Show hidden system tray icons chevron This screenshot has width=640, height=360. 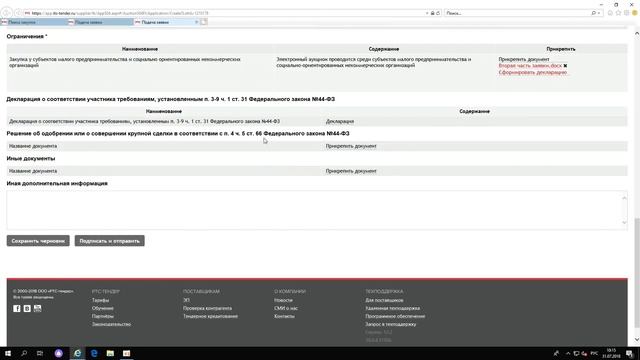click(x=568, y=353)
